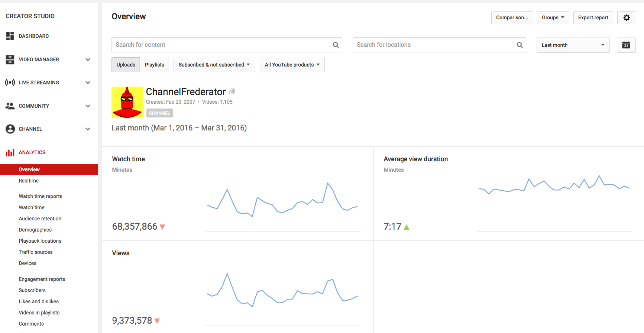Open Traffic sources report
This screenshot has width=644, height=333.
(36, 252)
